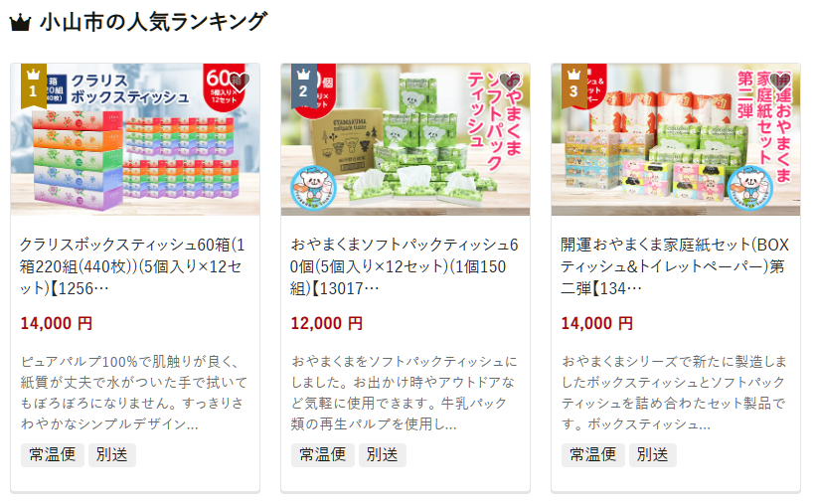This screenshot has width=814, height=504.
Task: Open the おやまくまソフトパック product image
Action: pyautogui.click(x=406, y=139)
